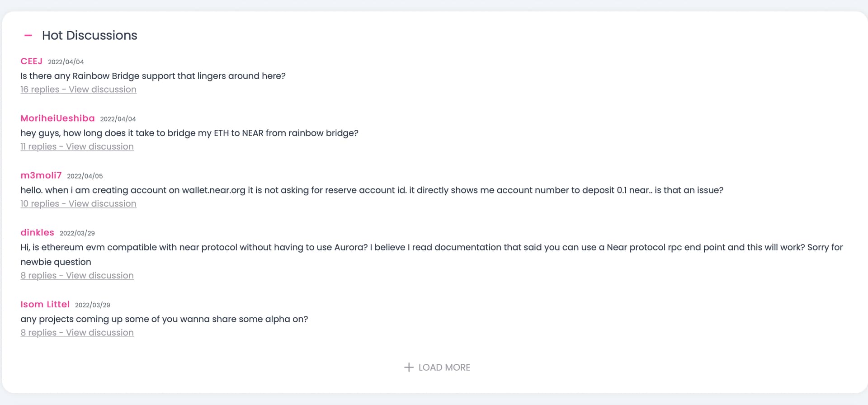Open CEEJ's user profile

[31, 61]
